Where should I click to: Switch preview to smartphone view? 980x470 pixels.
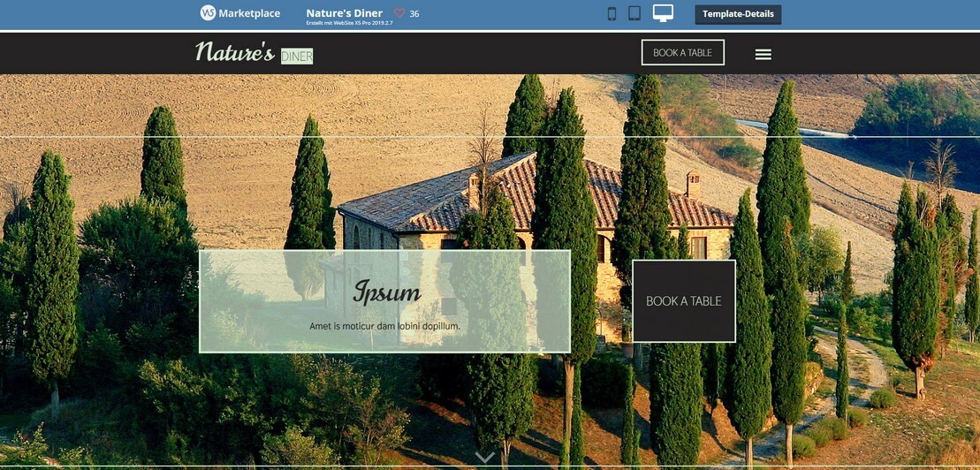[612, 13]
